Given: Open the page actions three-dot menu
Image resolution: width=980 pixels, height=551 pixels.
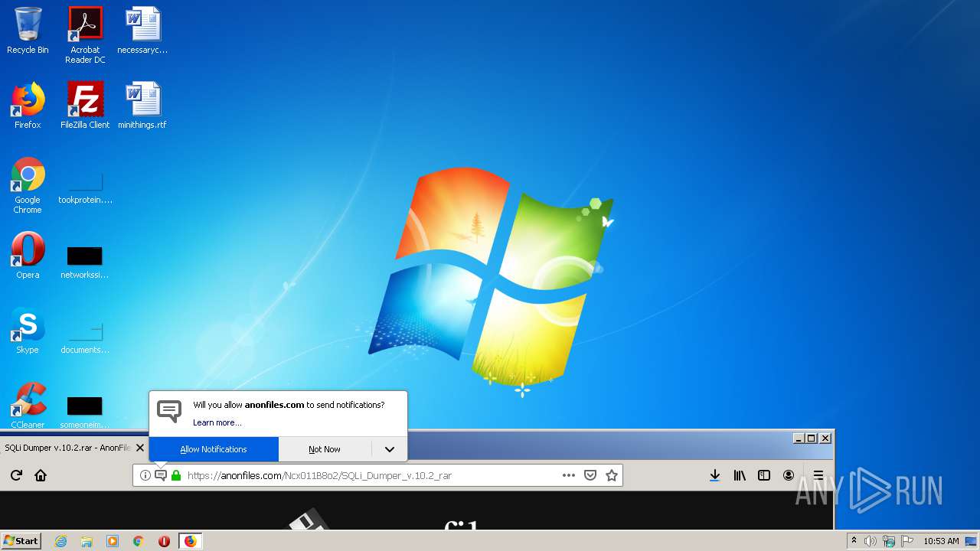Looking at the screenshot, I should (x=568, y=475).
